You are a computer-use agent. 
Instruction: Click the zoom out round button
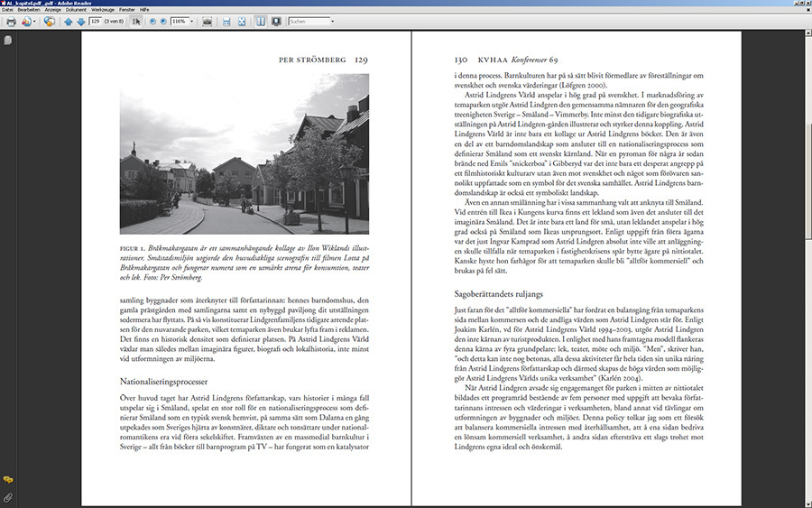tap(152, 22)
